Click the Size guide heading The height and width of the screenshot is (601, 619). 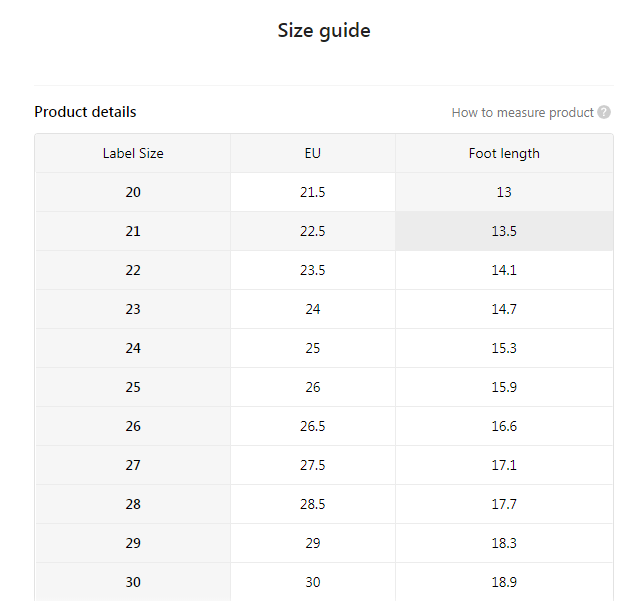pos(324,31)
